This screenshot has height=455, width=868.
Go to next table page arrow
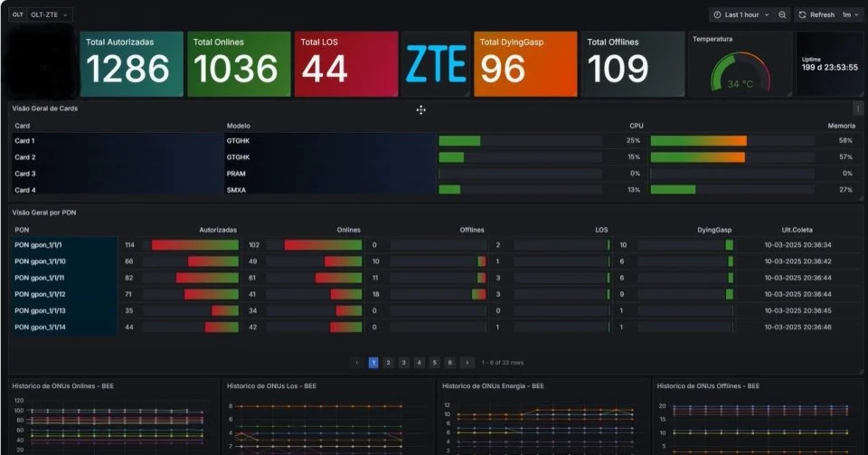pyautogui.click(x=467, y=363)
